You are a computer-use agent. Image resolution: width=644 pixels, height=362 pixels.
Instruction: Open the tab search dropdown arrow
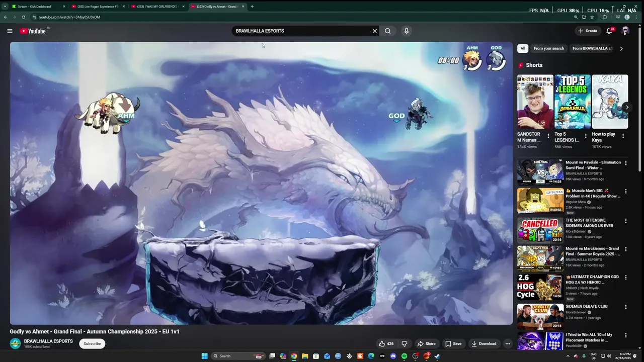[x=5, y=7]
